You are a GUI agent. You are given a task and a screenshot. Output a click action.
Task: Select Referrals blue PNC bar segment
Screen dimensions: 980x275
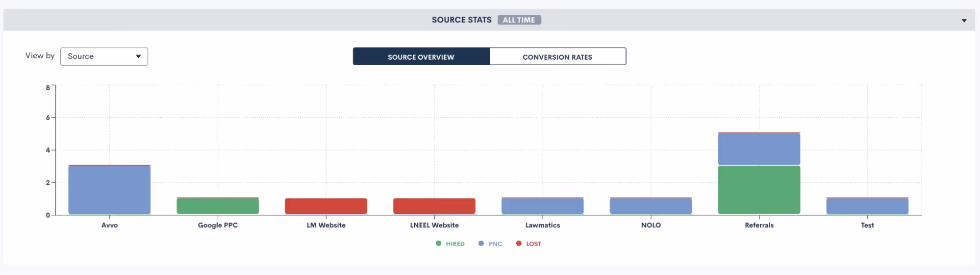pos(759,149)
